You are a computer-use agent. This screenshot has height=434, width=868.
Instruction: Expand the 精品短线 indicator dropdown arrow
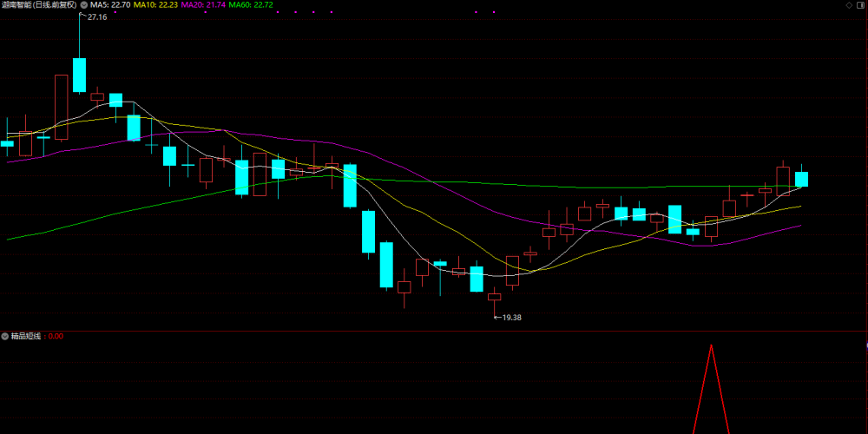coord(5,336)
